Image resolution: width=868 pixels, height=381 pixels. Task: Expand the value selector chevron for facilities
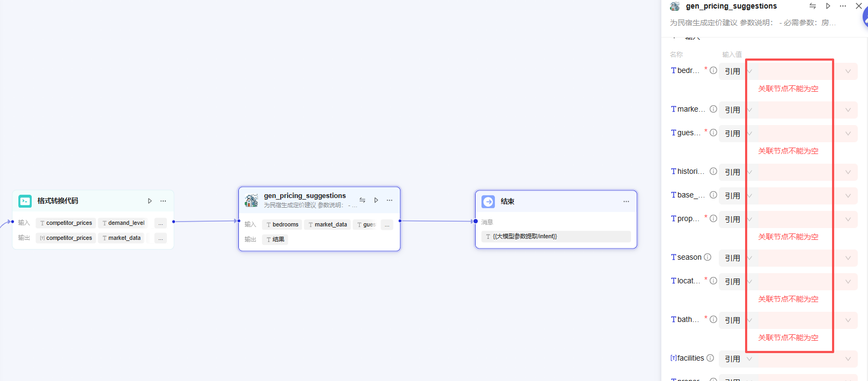pyautogui.click(x=848, y=358)
